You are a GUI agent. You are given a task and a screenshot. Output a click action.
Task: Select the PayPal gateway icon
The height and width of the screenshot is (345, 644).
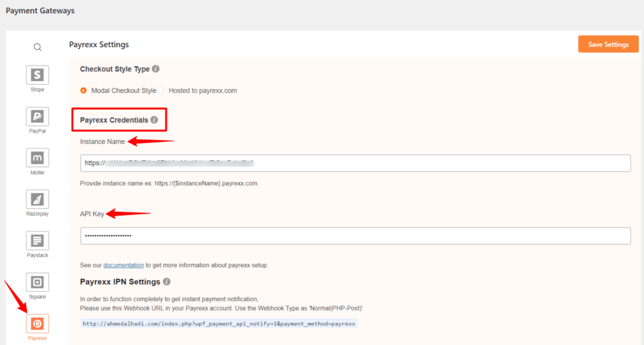[37, 116]
